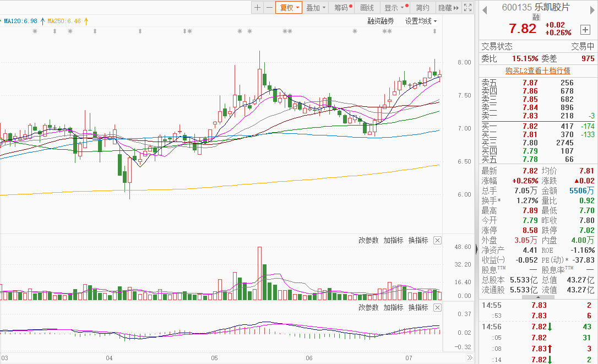598x364 pixels.
Task: Collapse the right quote side panel
Action: [476, 250]
